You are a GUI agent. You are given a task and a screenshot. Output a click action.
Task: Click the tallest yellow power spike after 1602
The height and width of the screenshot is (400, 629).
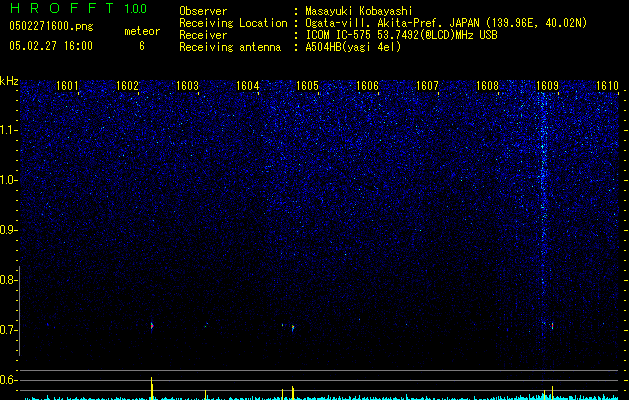pos(152,388)
